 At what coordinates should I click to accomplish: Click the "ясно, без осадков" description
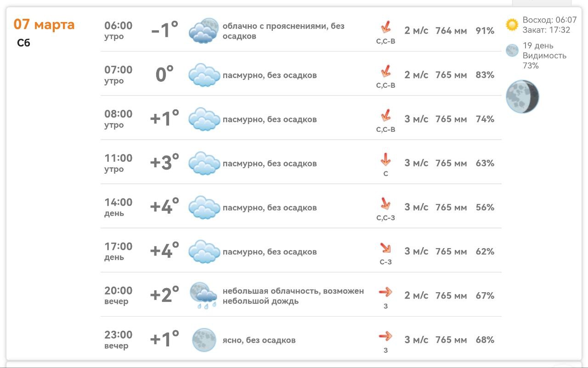pyautogui.click(x=259, y=340)
